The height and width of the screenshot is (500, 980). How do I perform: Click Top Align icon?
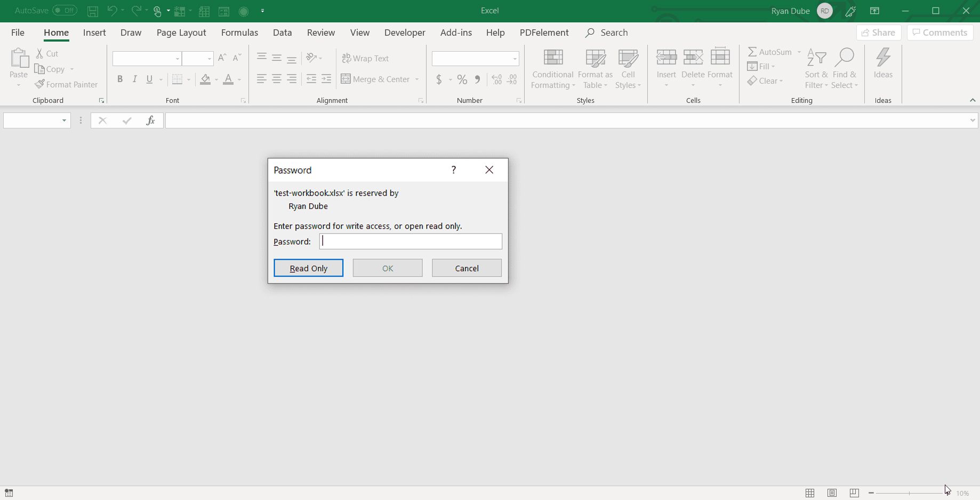(261, 58)
